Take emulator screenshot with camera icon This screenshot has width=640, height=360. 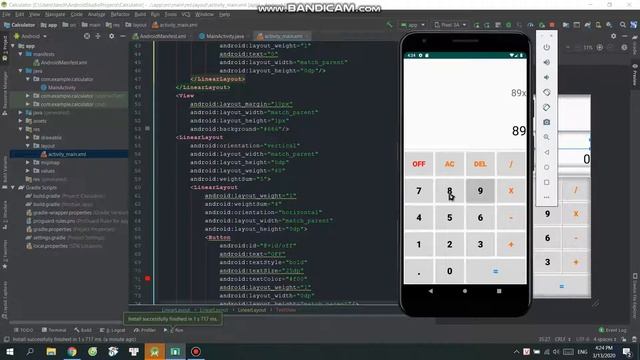[547, 122]
